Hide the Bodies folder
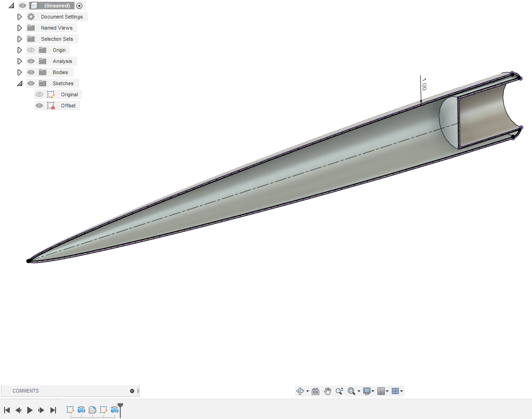This screenshot has height=419, width=532. [x=31, y=72]
